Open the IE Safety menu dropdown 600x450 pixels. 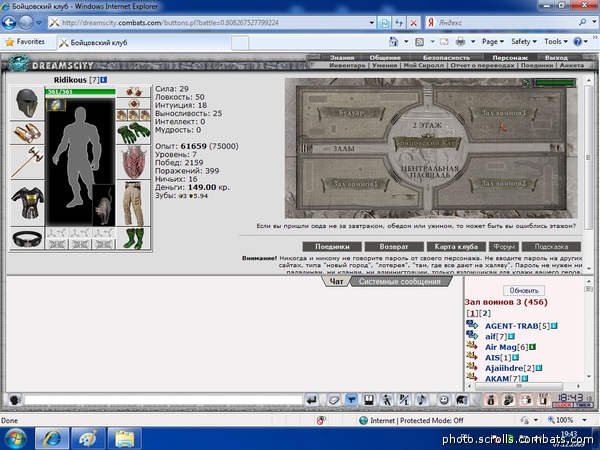pos(523,41)
